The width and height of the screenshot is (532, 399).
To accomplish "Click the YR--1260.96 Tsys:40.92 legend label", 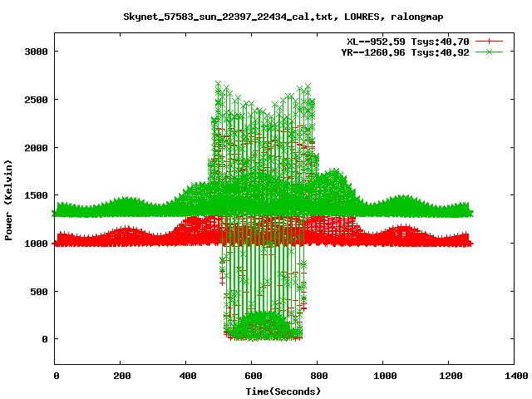I will click(405, 52).
